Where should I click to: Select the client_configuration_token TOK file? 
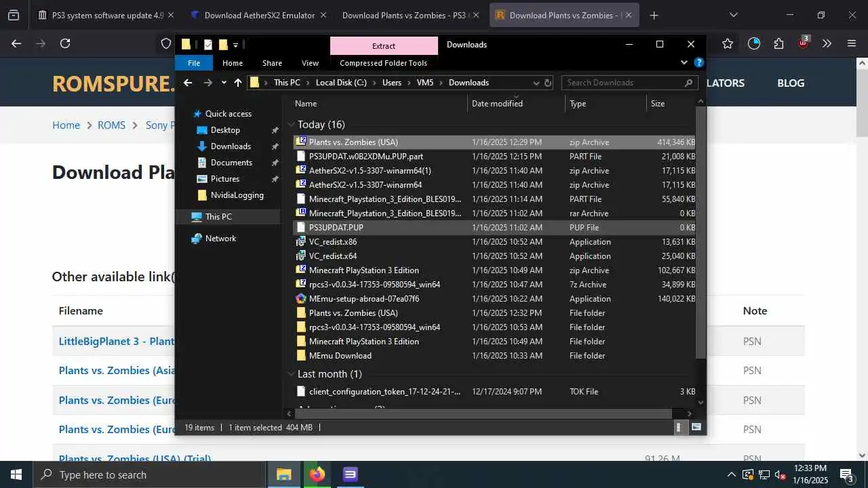(x=495, y=392)
